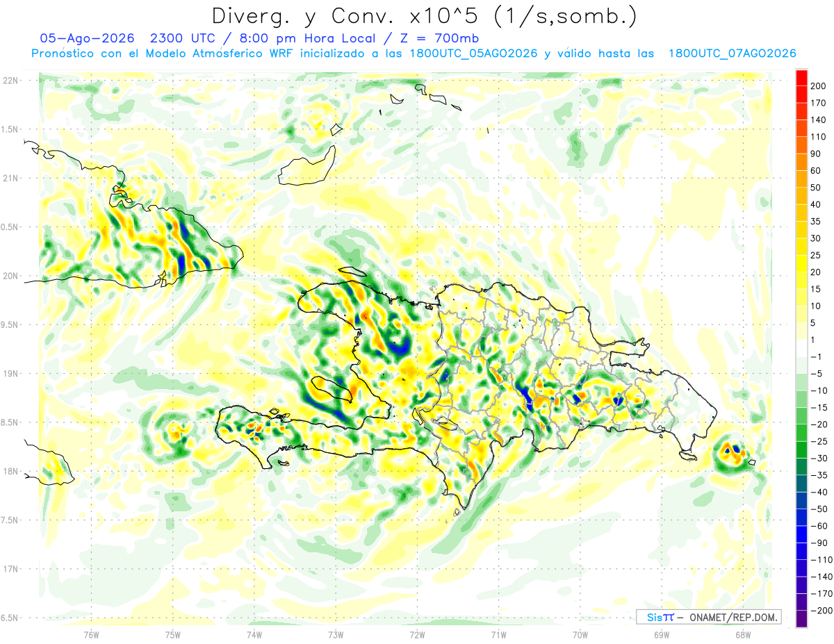Image resolution: width=834 pixels, height=644 pixels.
Task: Click the '21N' latitude label
Action: [10, 179]
